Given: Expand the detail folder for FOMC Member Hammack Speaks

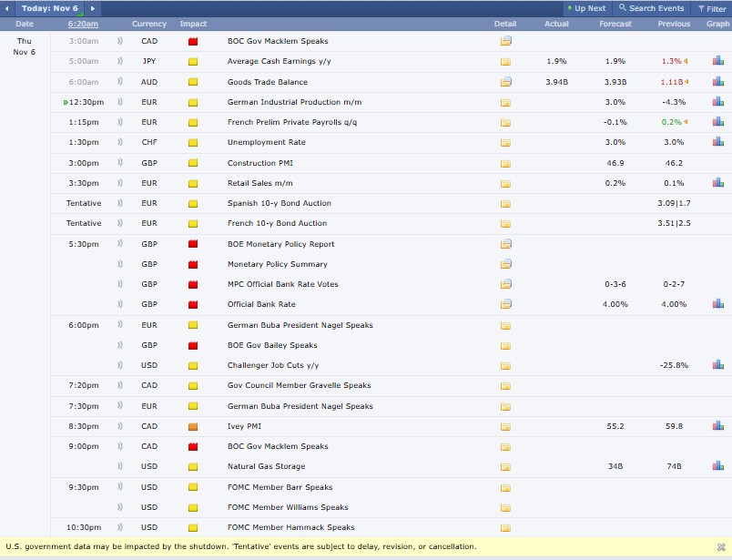Looking at the screenshot, I should coord(505,528).
